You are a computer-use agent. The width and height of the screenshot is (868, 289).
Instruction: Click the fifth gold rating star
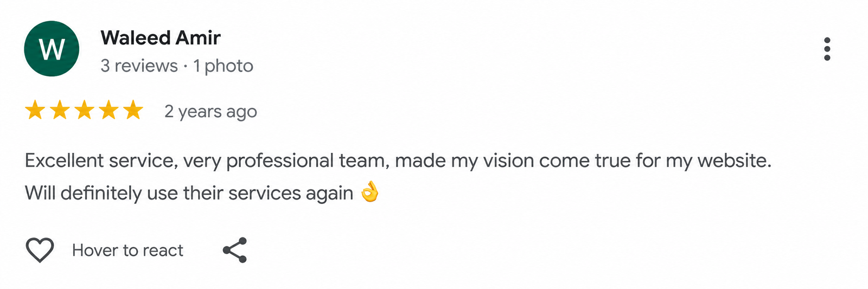[x=133, y=110]
